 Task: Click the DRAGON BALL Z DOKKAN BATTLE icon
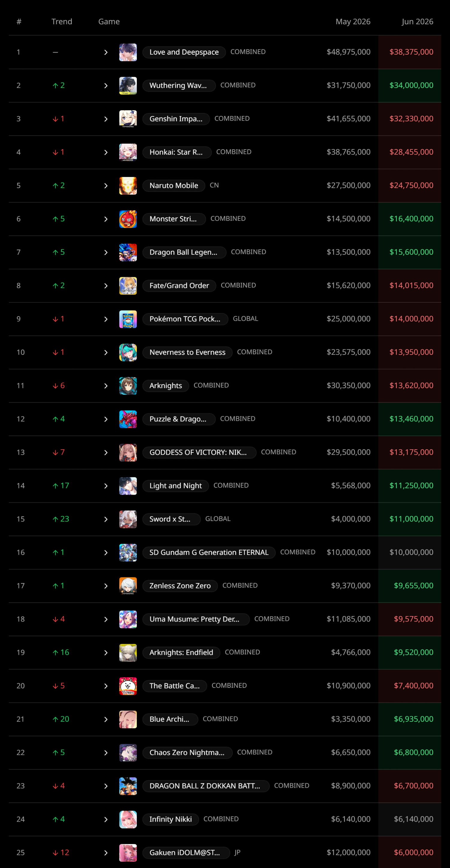point(128,786)
